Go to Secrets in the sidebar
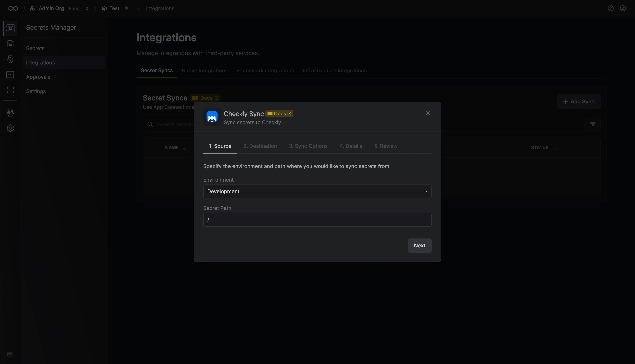635x364 pixels. (64, 48)
